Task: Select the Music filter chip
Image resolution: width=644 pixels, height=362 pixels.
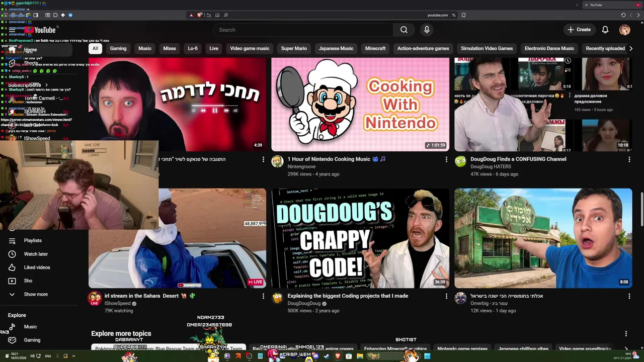Action: 145,48
